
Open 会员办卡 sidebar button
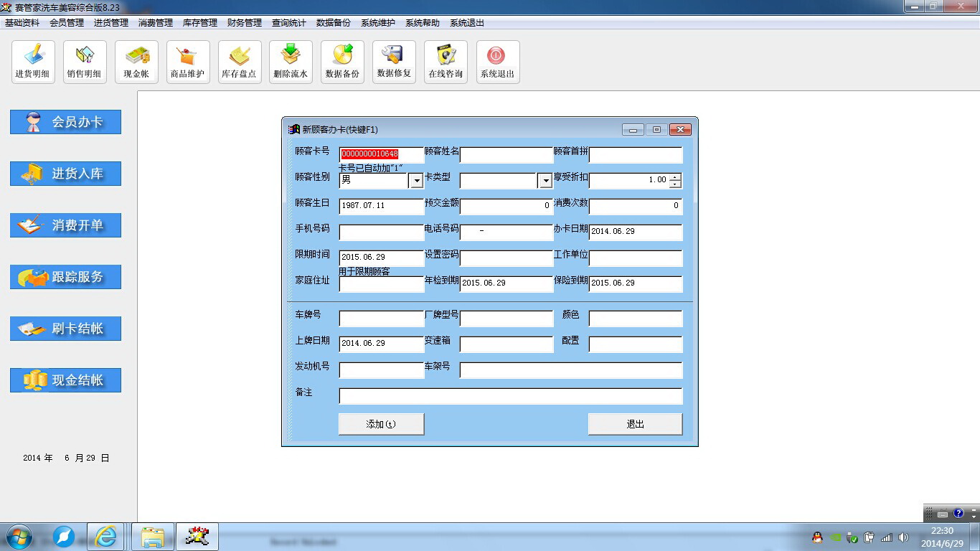pyautogui.click(x=65, y=122)
